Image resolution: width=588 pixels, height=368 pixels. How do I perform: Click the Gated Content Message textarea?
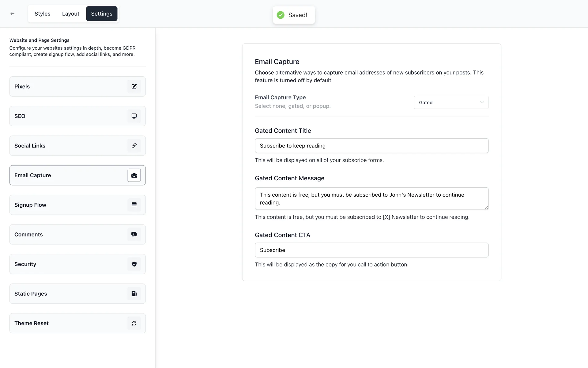click(x=371, y=199)
